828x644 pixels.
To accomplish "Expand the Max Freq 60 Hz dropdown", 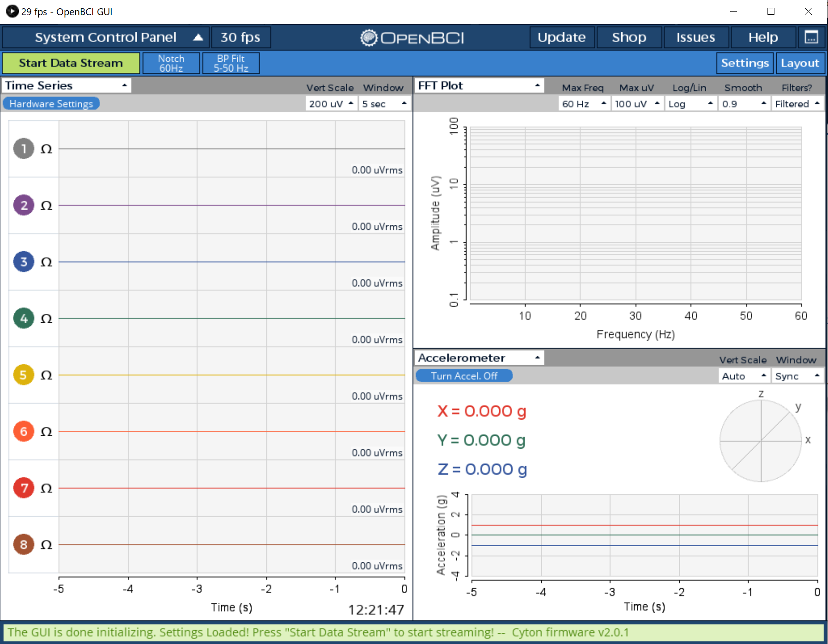I will (x=584, y=104).
